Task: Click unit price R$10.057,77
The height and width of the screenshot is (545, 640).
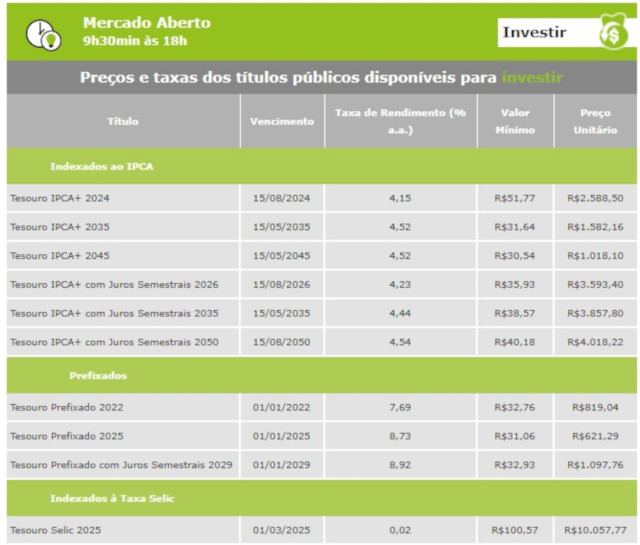Action: pyautogui.click(x=596, y=530)
